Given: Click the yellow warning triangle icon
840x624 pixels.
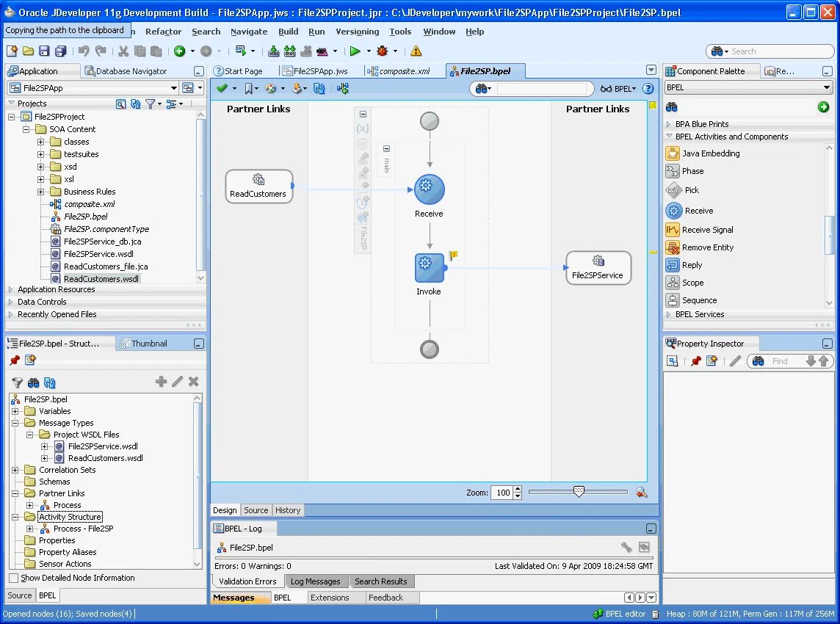Looking at the screenshot, I should click(x=416, y=51).
